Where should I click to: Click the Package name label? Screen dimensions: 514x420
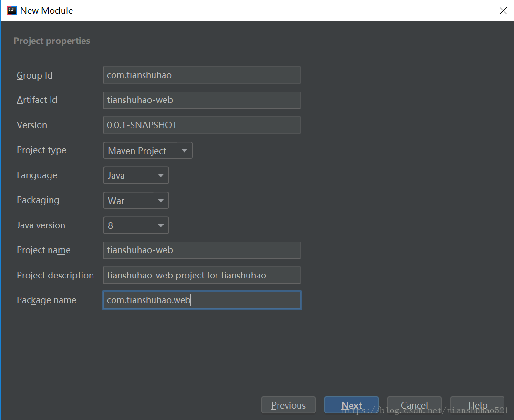46,300
